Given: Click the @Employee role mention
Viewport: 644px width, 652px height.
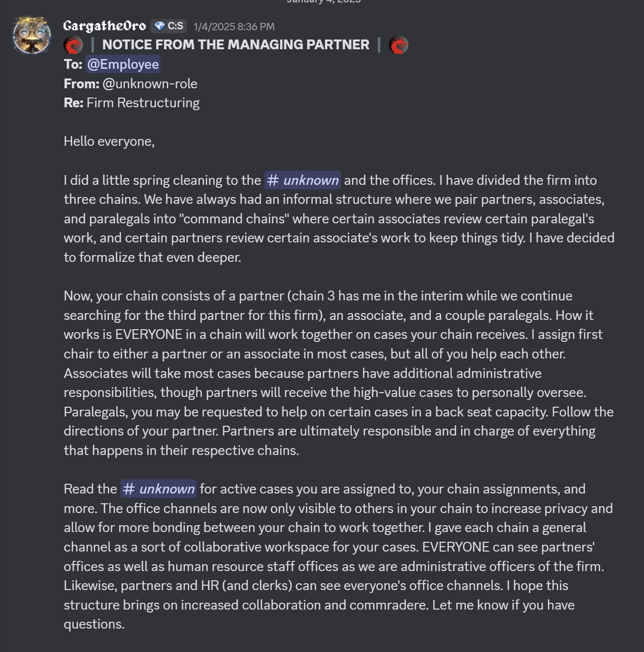Looking at the screenshot, I should tap(123, 64).
